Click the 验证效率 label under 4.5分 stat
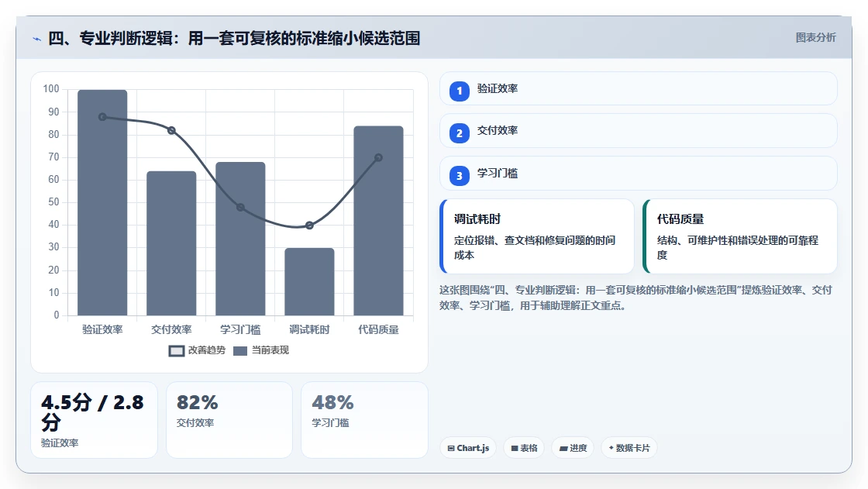Screen dimensions: 868x489 60,443
